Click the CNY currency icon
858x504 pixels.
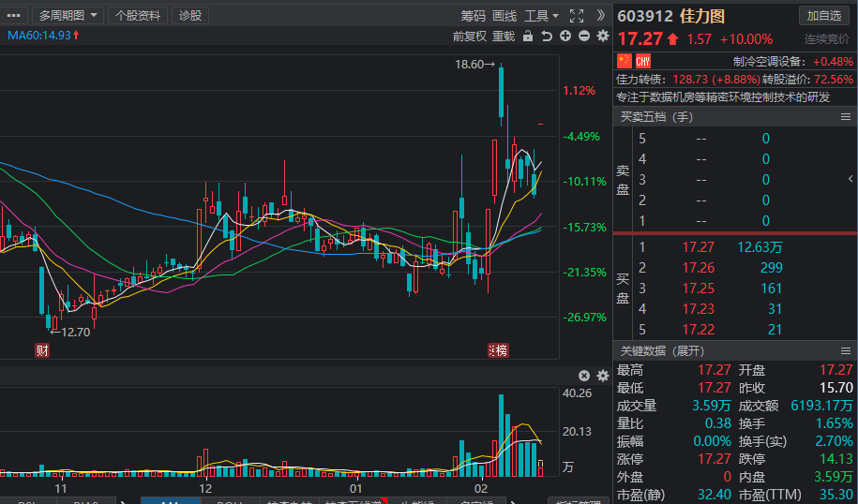click(642, 61)
